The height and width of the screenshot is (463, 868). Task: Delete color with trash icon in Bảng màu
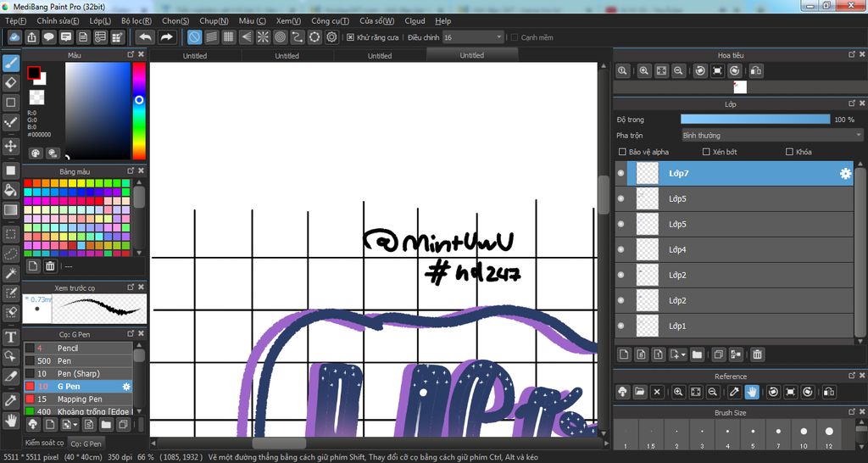50,265
